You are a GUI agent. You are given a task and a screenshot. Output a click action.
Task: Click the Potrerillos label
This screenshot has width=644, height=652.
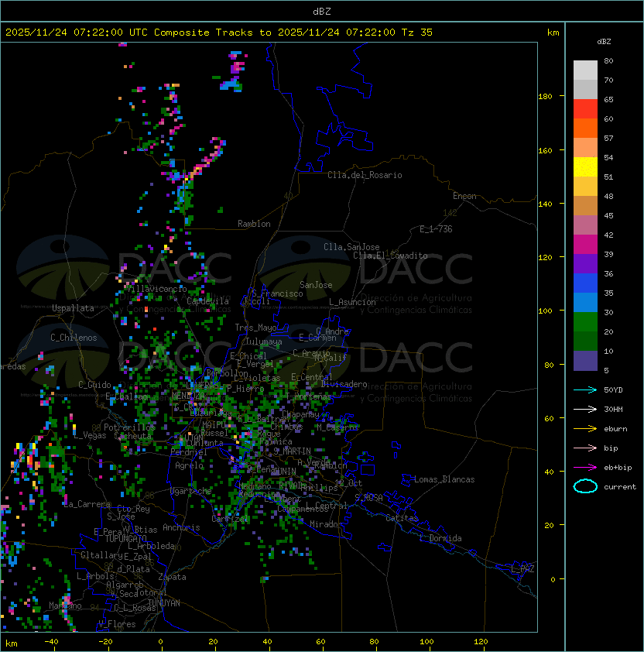130,427
